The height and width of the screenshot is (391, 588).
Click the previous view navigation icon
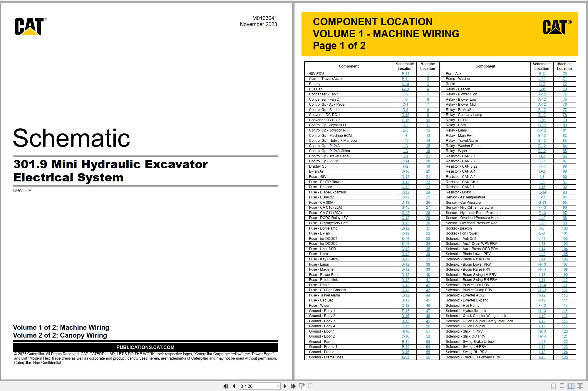pos(302,386)
